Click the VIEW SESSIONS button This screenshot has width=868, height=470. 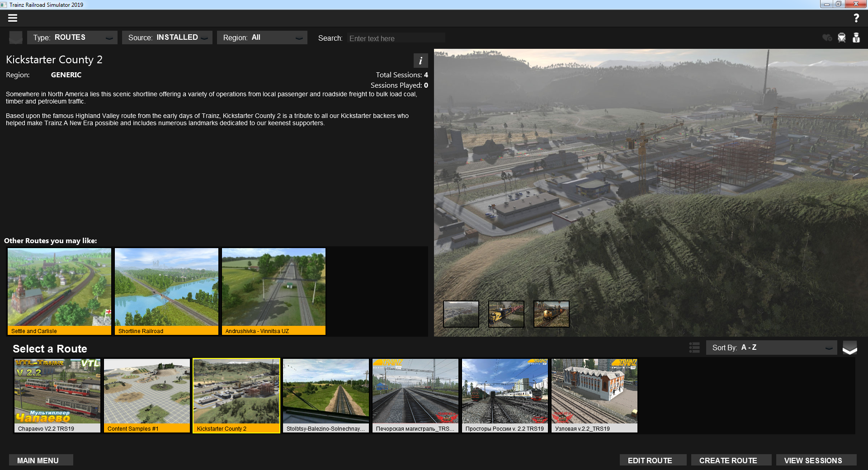[816, 460]
